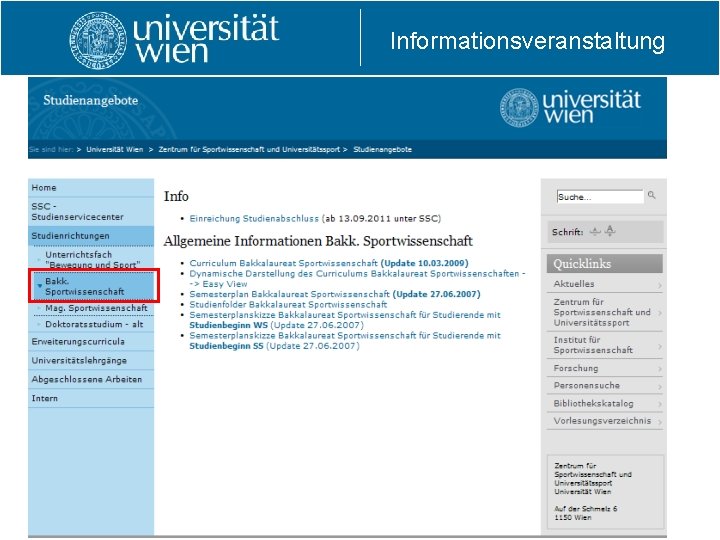Decrease font size with the smaller A icon

[x=595, y=232]
